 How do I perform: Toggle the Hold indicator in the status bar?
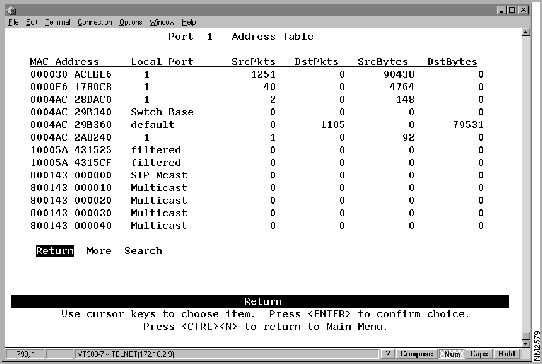point(507,354)
